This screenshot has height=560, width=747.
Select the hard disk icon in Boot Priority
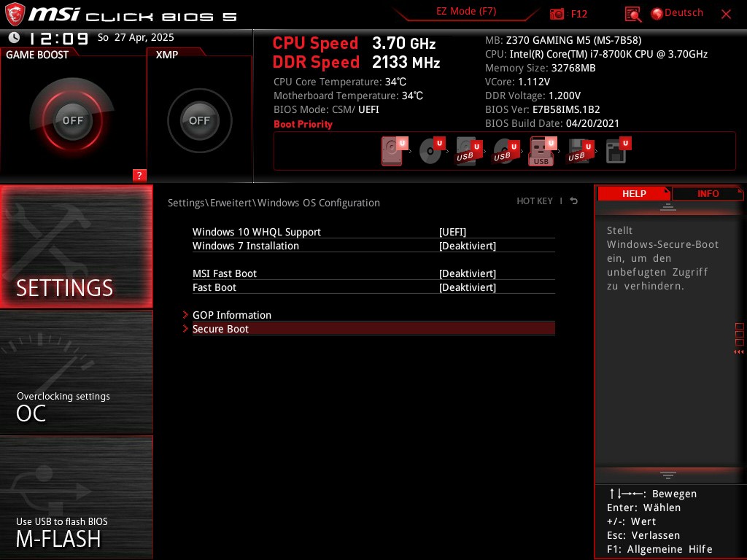tap(392, 151)
